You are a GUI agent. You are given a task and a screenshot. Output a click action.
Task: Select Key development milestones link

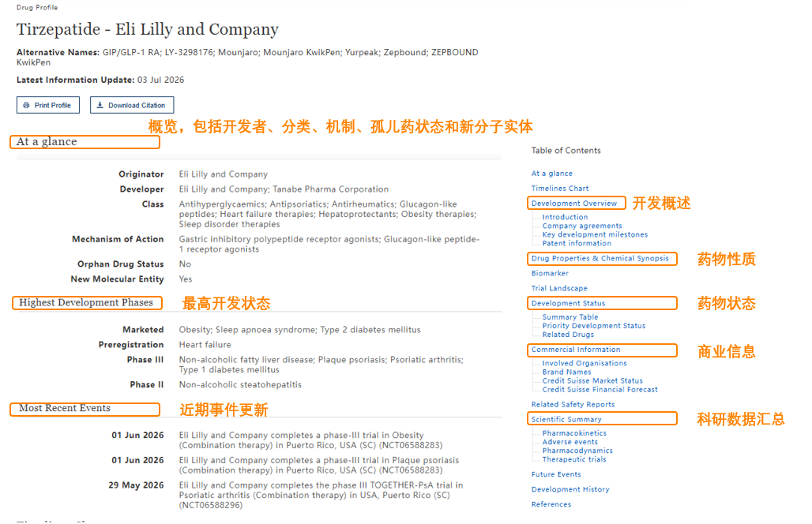point(595,235)
